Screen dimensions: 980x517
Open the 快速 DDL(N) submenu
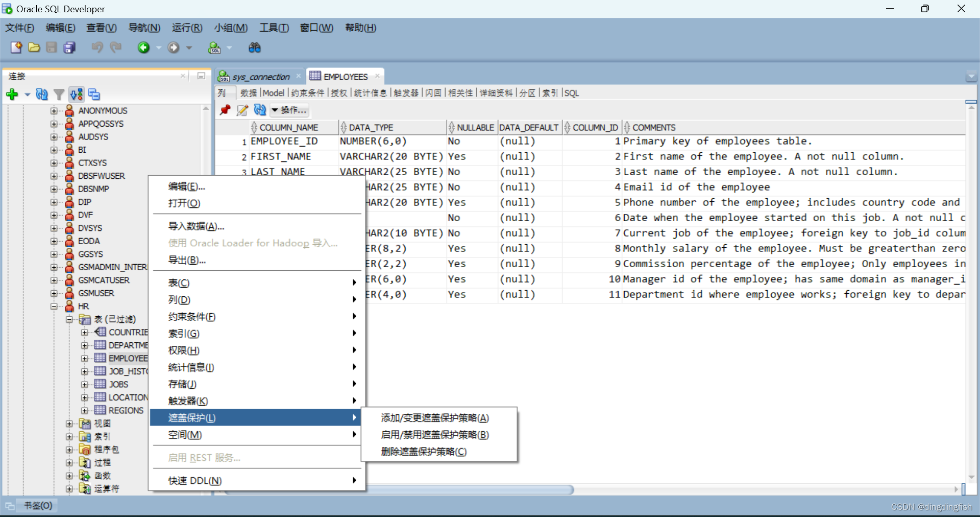pos(257,481)
